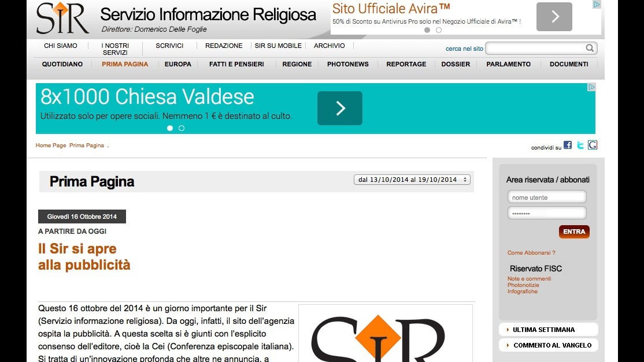Expand COMMENTO AL VANGELO section
644x362 pixels.
548,345
